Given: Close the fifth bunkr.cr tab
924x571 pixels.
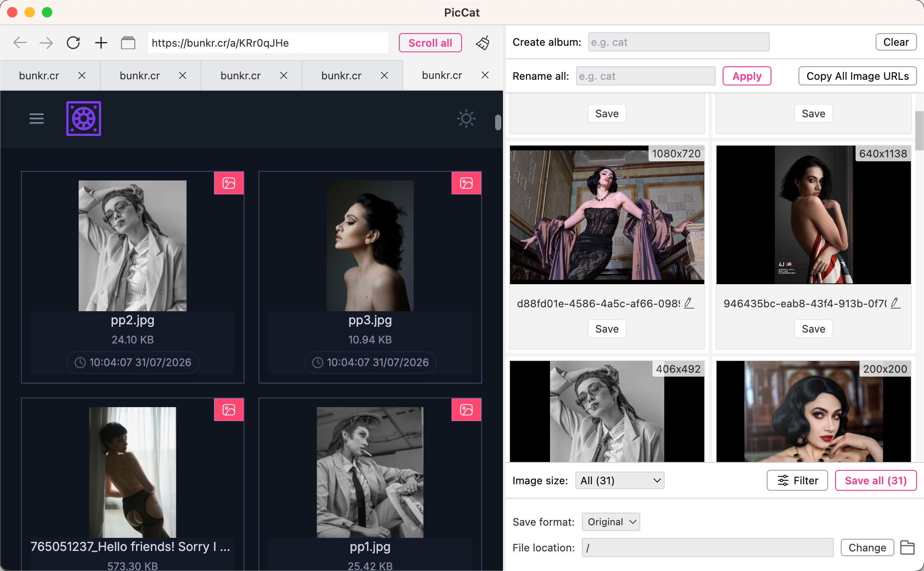Looking at the screenshot, I should coord(485,75).
